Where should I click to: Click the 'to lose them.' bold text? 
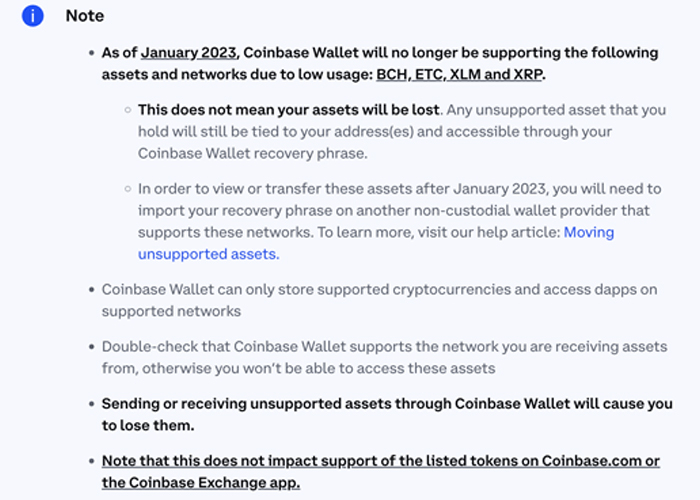(148, 425)
